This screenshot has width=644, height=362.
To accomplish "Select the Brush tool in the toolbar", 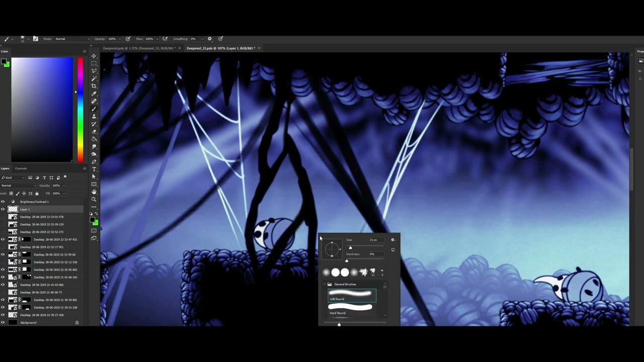I will tap(94, 109).
